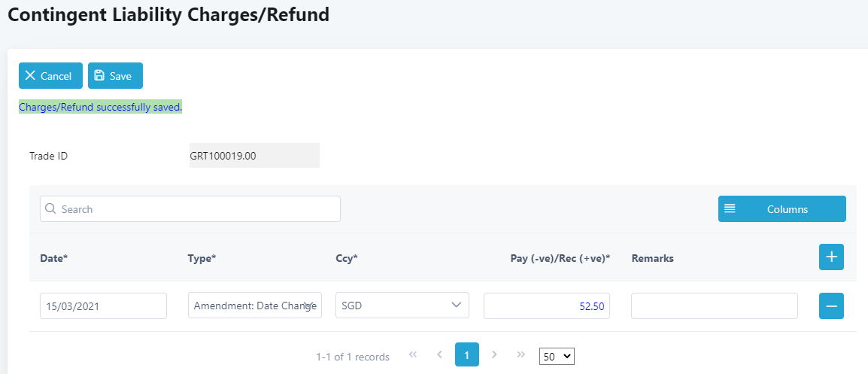Select page 1 in pagination

[466, 354]
